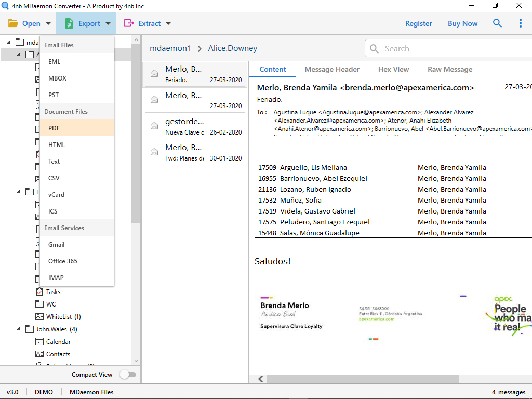Choose vCard export option
Screen dimensions: 532x399
[77, 194]
